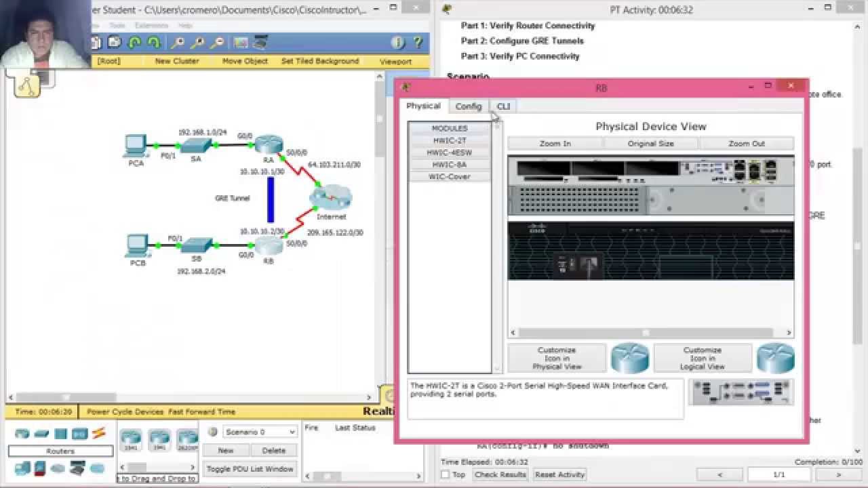Screen dimensions: 868x488
Task: Toggle the Top checkbox in activity window
Action: [x=445, y=474]
